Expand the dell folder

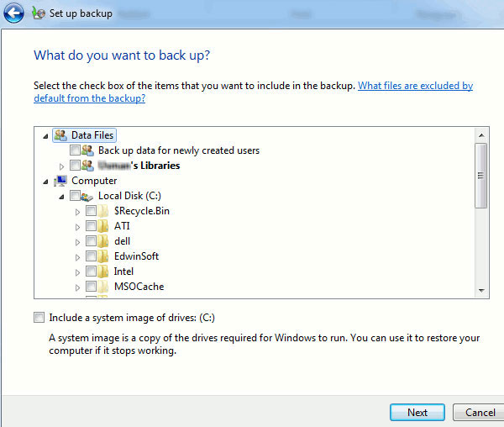77,242
